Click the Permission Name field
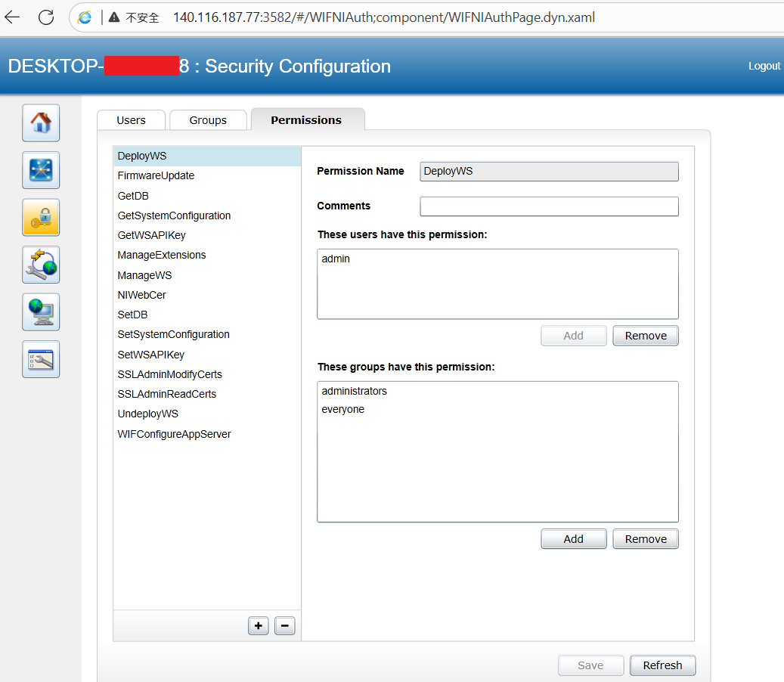This screenshot has height=682, width=784. click(549, 172)
